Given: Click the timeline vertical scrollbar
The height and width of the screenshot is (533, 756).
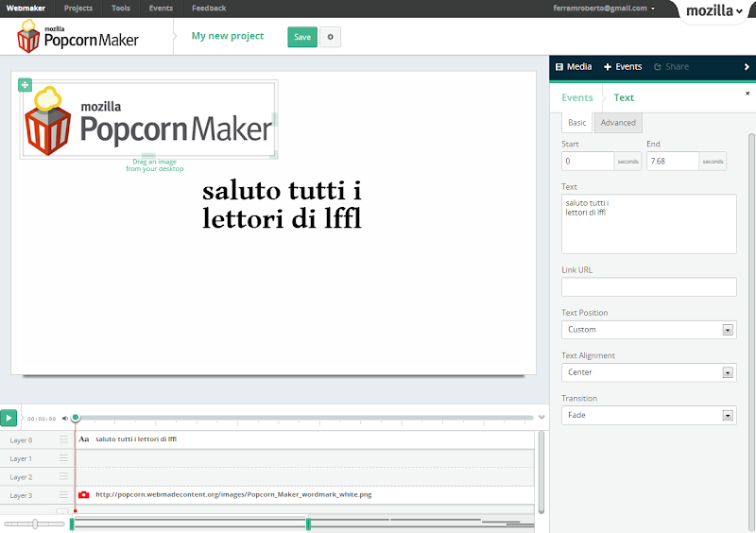Looking at the screenshot, I should click(x=541, y=472).
